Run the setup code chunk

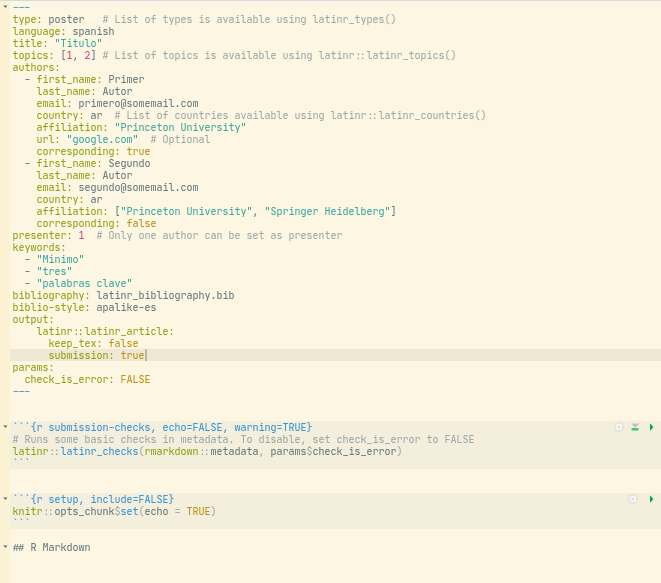click(651, 499)
